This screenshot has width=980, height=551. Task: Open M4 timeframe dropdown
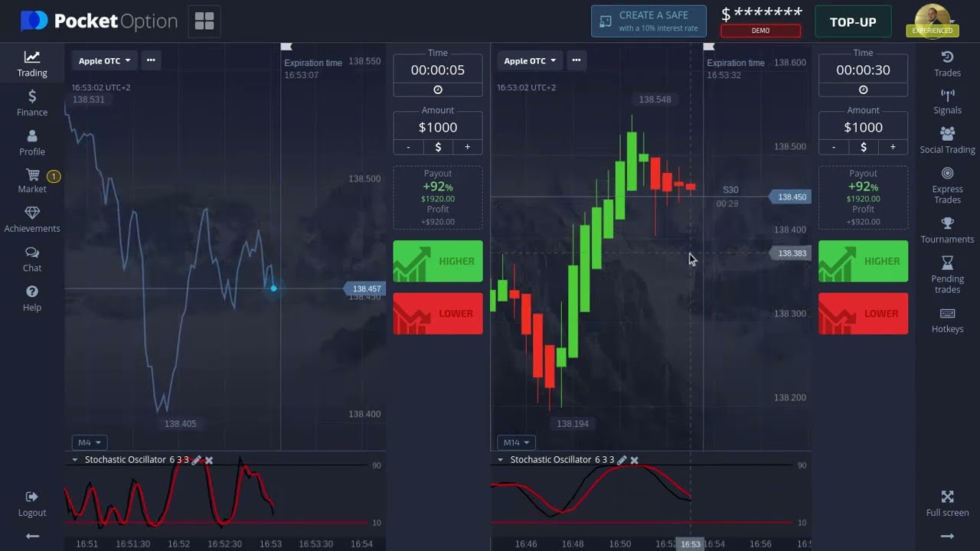(89, 442)
